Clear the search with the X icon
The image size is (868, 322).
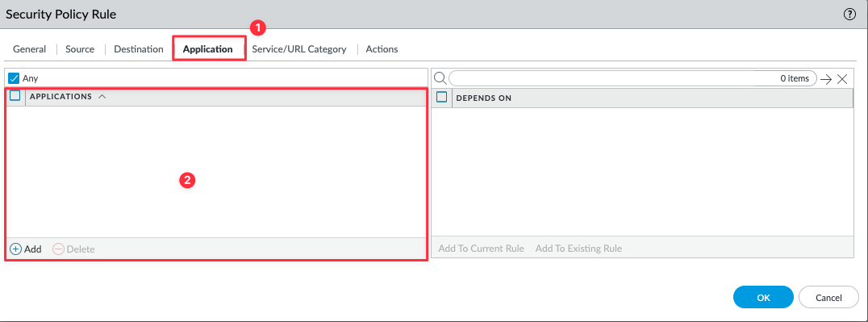point(842,79)
